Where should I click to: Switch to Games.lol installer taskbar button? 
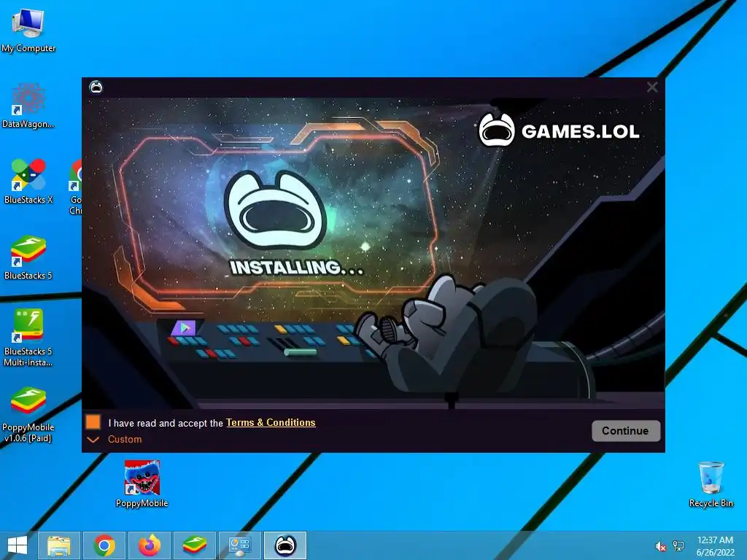click(x=285, y=545)
